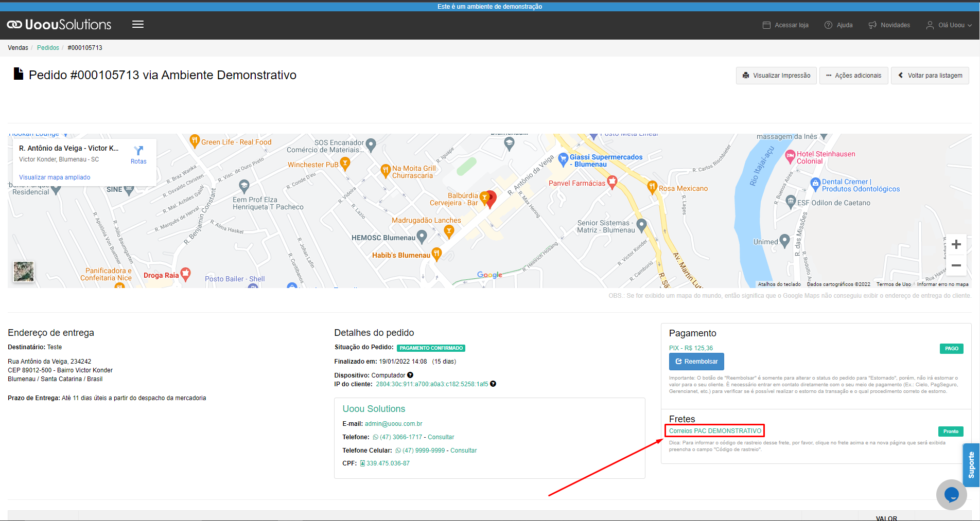Open Novidades in the top bar
This screenshot has width=980, height=521.
889,25
